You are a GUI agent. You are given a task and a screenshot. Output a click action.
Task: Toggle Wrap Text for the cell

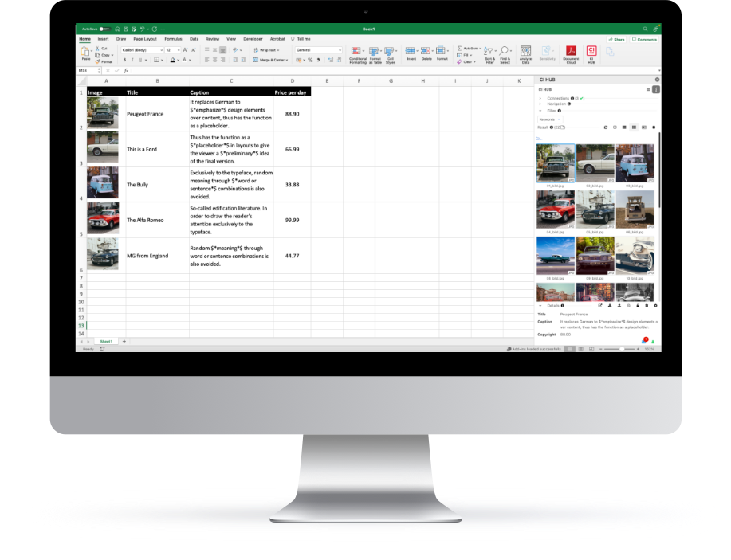tap(267, 50)
